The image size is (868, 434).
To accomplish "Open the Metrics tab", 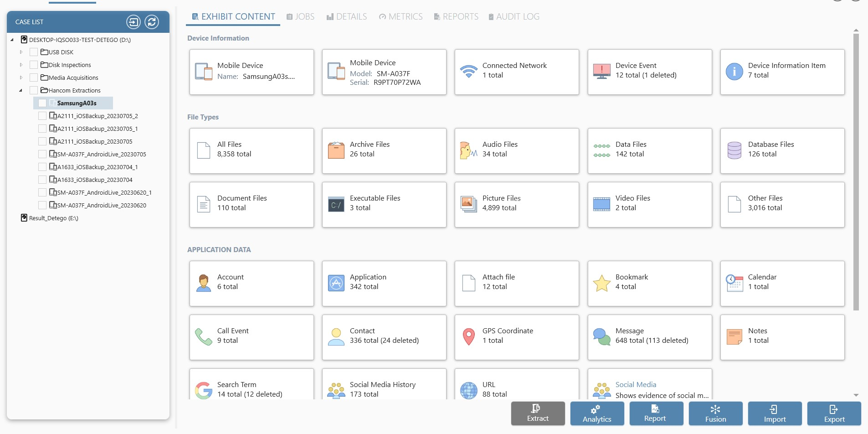I will click(401, 17).
